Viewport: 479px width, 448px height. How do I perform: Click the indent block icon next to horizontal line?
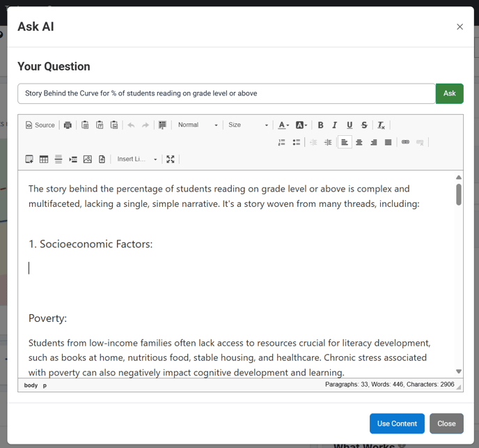point(73,160)
